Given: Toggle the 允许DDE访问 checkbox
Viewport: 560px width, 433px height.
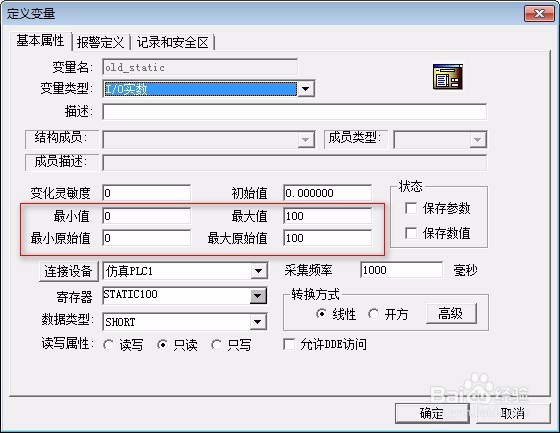Looking at the screenshot, I should [289, 344].
